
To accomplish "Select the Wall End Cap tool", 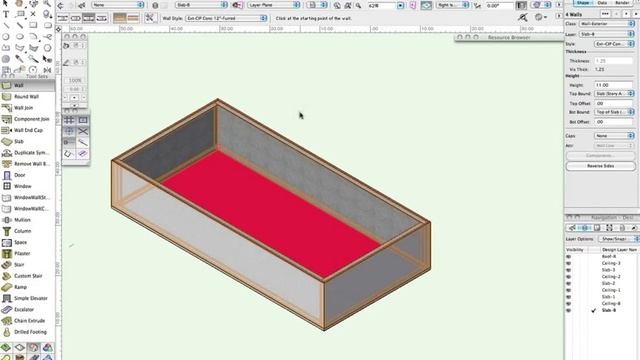I will [x=27, y=130].
